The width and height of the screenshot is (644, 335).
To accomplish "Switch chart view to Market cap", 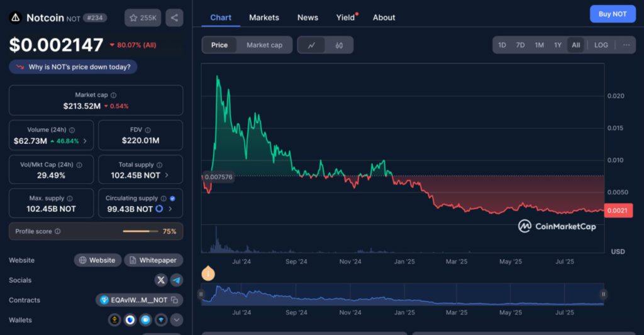I will (x=264, y=45).
